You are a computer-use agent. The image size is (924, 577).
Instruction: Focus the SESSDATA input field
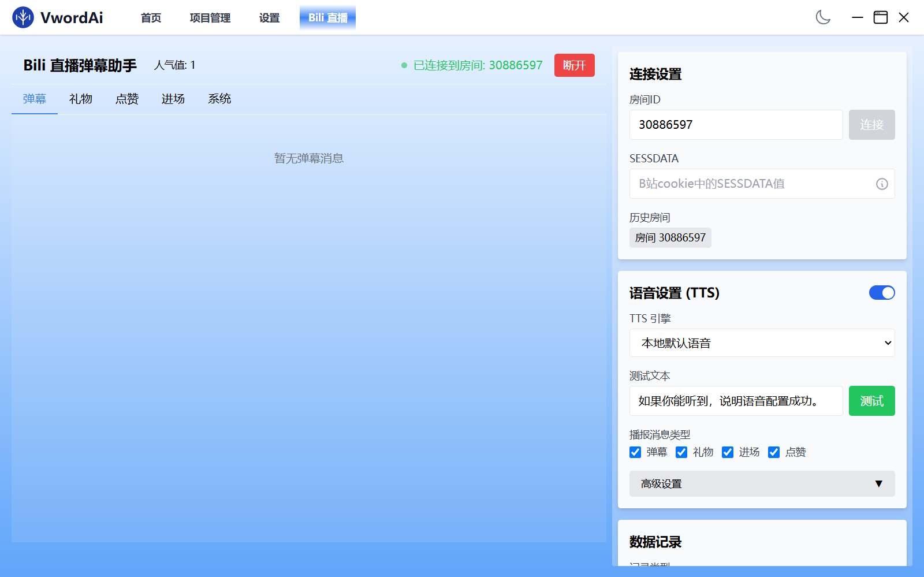(x=762, y=184)
